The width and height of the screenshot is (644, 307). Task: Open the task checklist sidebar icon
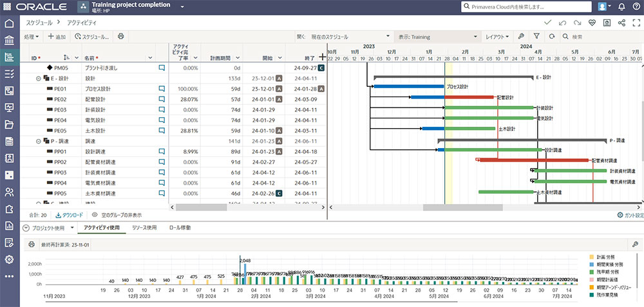(9, 74)
